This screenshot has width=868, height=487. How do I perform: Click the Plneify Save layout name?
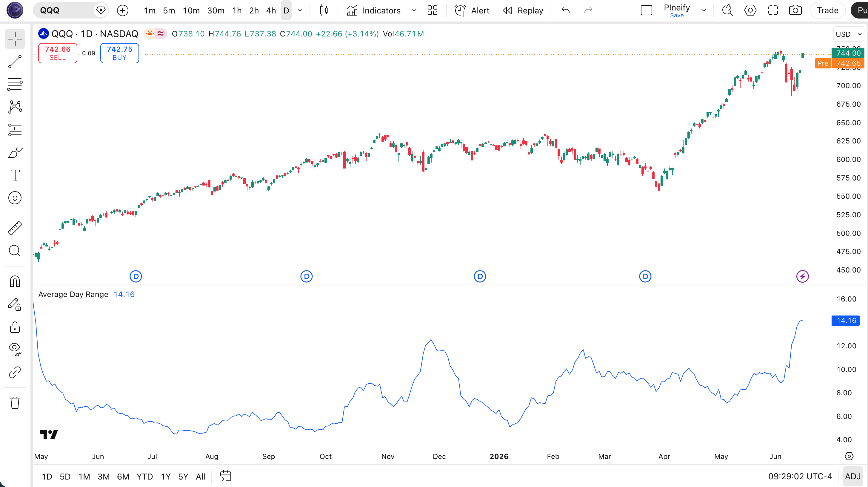click(677, 10)
